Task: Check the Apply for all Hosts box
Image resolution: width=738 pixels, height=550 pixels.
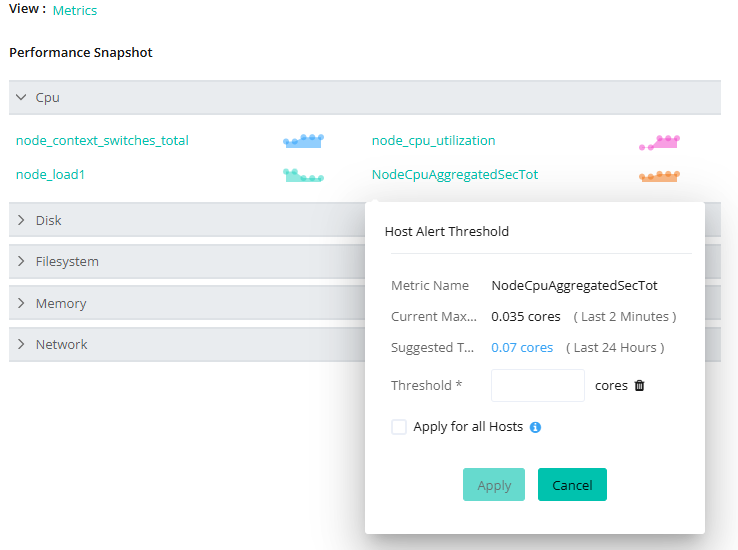Action: pos(399,427)
